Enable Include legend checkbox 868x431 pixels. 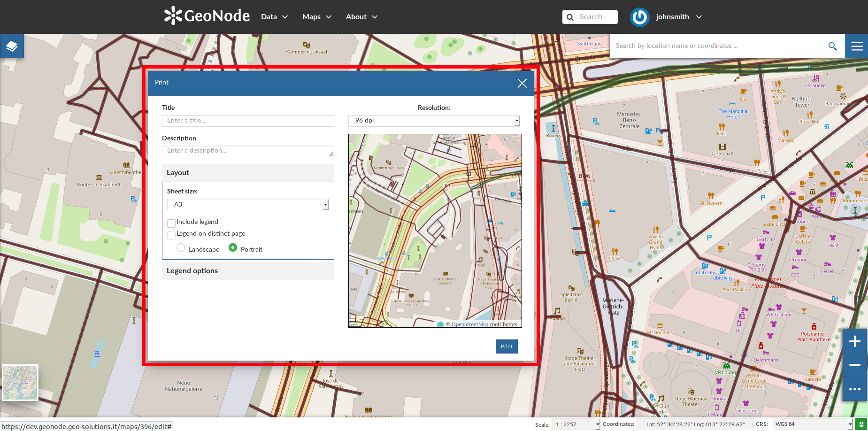[171, 223]
